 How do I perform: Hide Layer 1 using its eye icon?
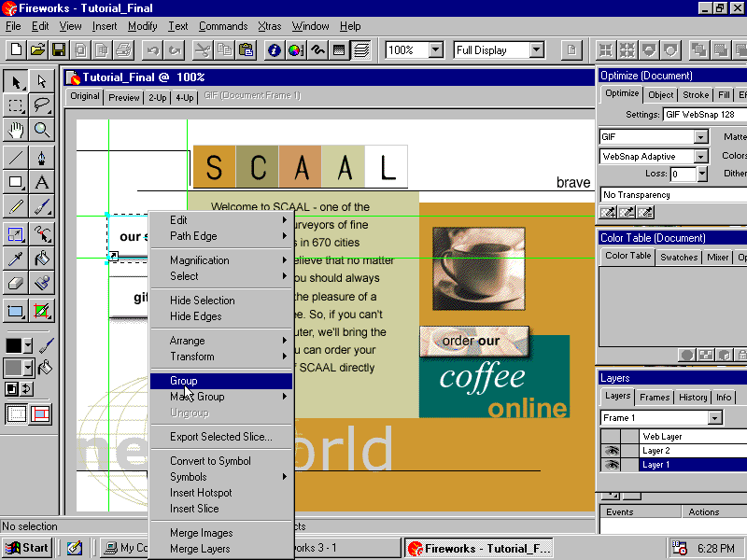(612, 465)
